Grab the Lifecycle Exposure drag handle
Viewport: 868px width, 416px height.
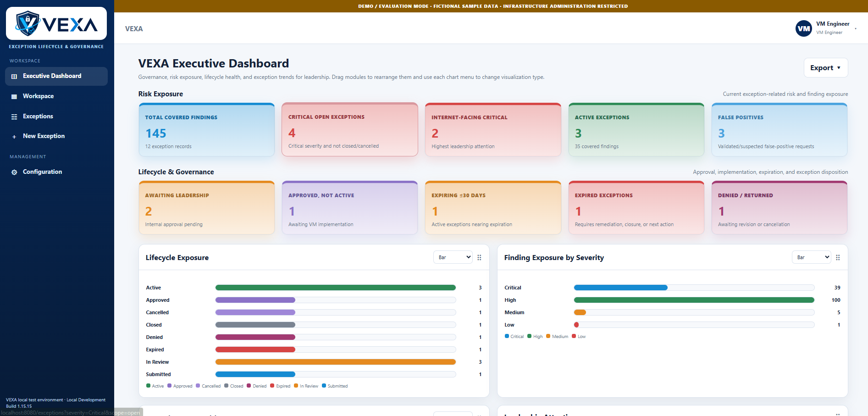click(x=479, y=257)
